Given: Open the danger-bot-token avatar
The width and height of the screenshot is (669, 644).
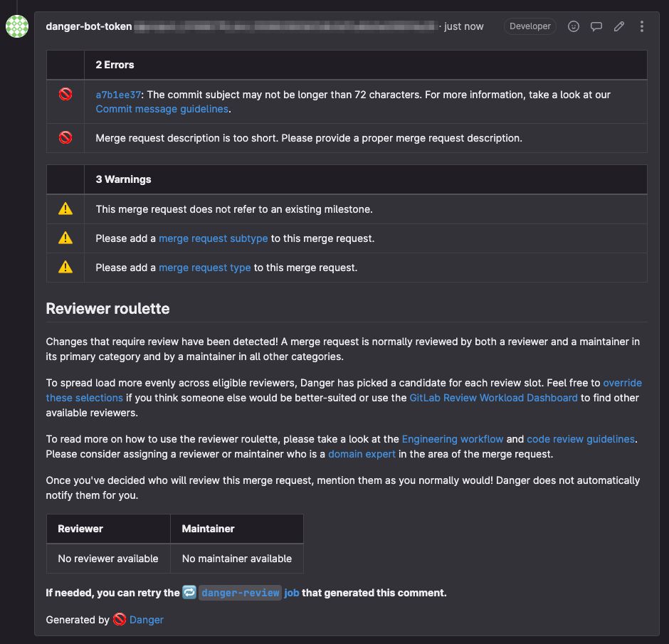Looking at the screenshot, I should 17,26.
